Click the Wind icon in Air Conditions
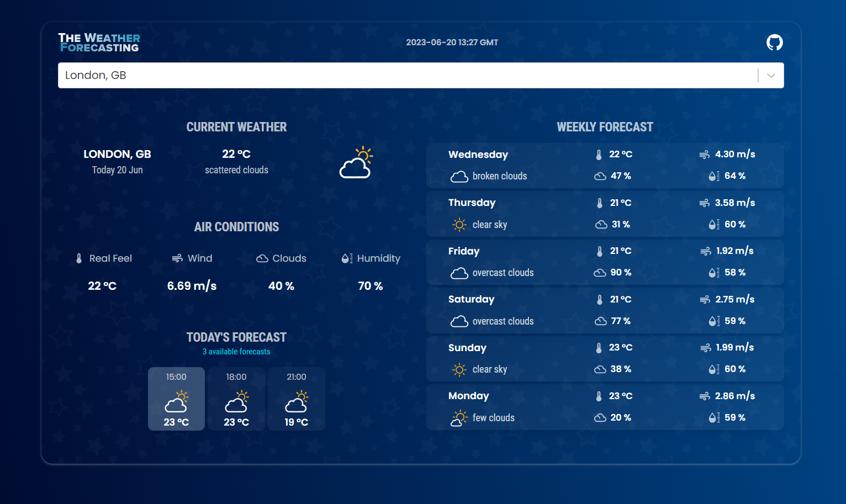 pos(177,258)
